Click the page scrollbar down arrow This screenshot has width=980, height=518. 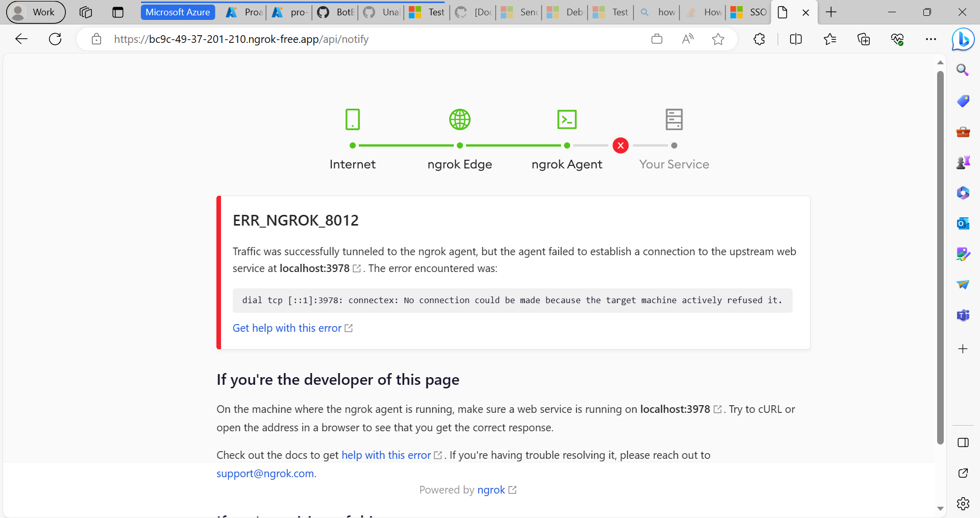[x=940, y=509]
